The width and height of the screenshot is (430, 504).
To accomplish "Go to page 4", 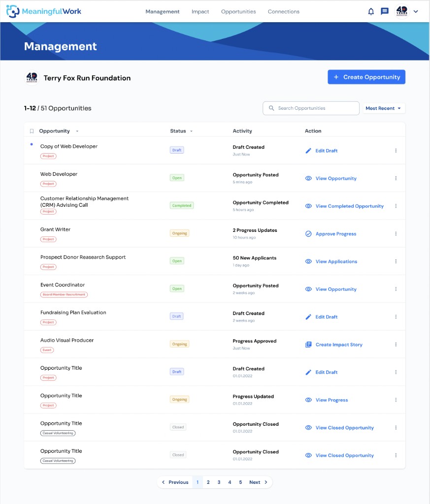I will (x=230, y=482).
